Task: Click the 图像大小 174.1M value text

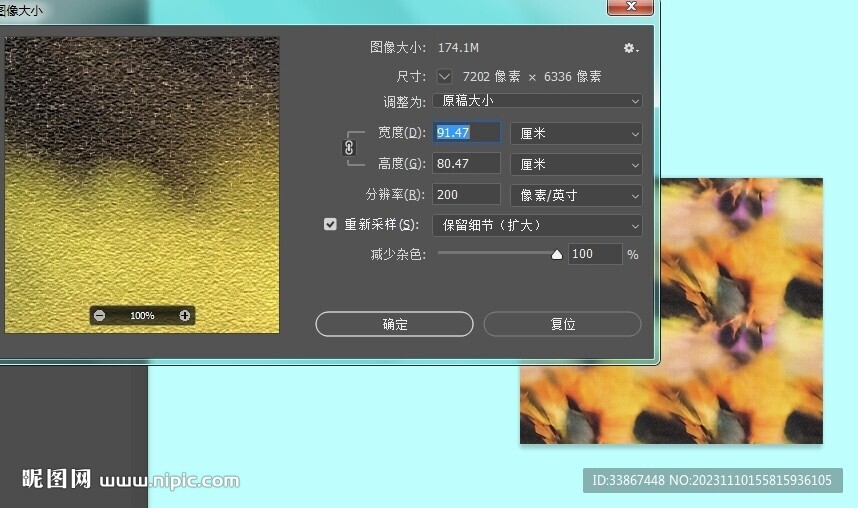Action: (x=458, y=48)
